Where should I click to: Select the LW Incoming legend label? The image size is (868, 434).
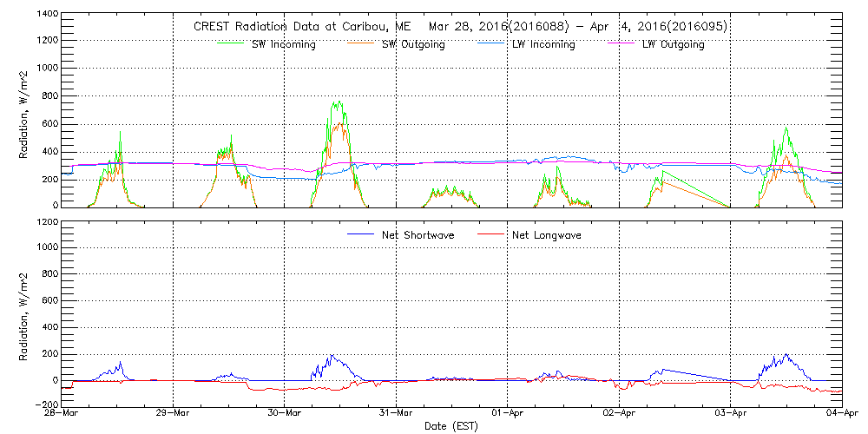click(543, 45)
